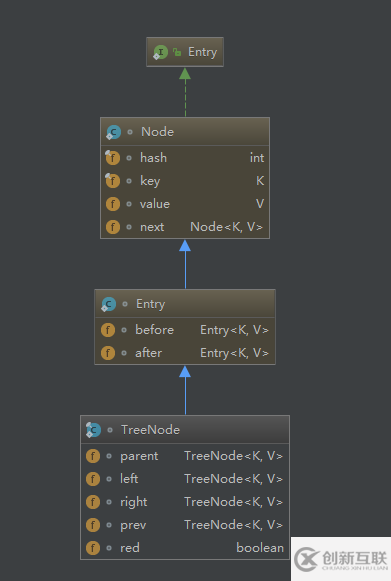This screenshot has width=391, height=581.
Task: Click the field icon beside left
Action: pos(93,479)
